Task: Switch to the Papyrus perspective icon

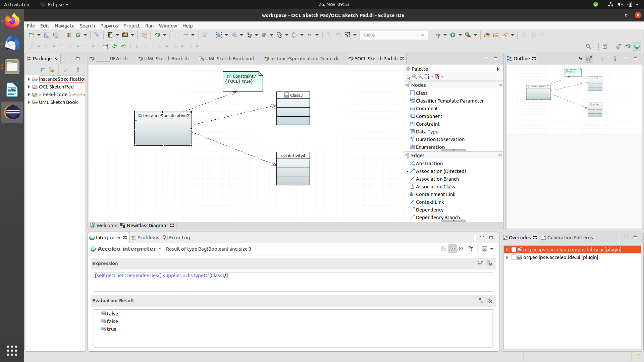Action: 628,46
